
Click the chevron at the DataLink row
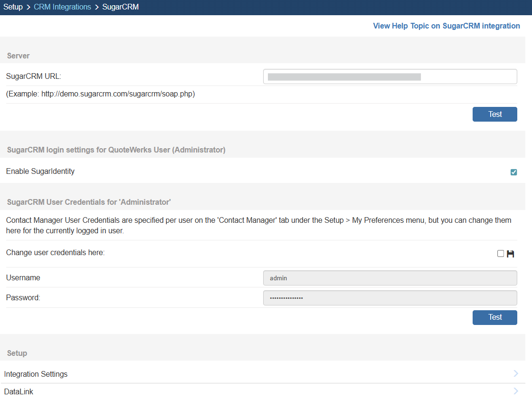[x=516, y=391]
